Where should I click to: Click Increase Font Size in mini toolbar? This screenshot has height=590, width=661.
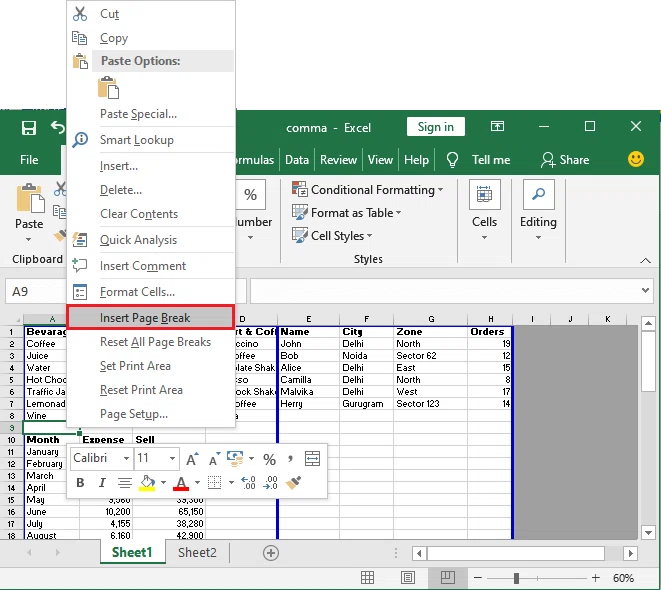(x=192, y=459)
